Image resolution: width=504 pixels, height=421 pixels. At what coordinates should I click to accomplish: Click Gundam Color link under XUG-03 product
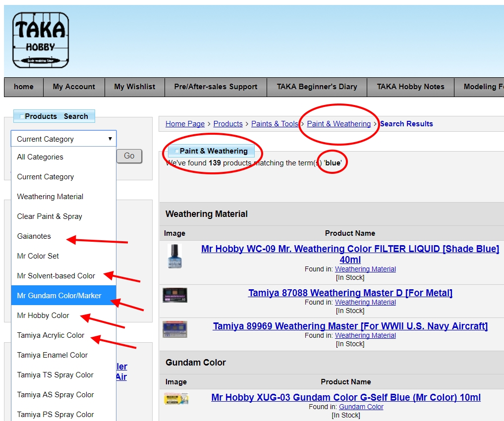(361, 407)
